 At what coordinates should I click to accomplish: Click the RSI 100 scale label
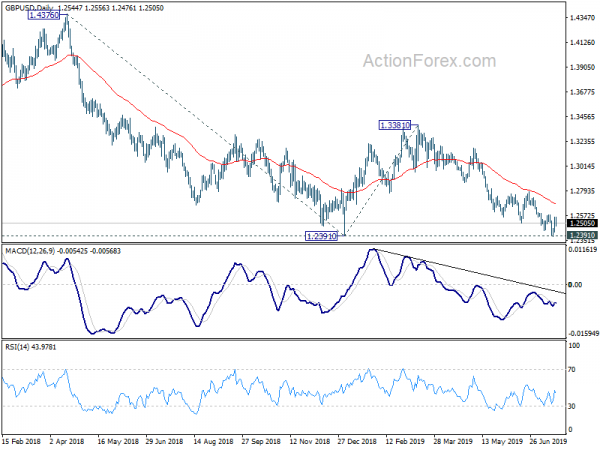pos(574,346)
